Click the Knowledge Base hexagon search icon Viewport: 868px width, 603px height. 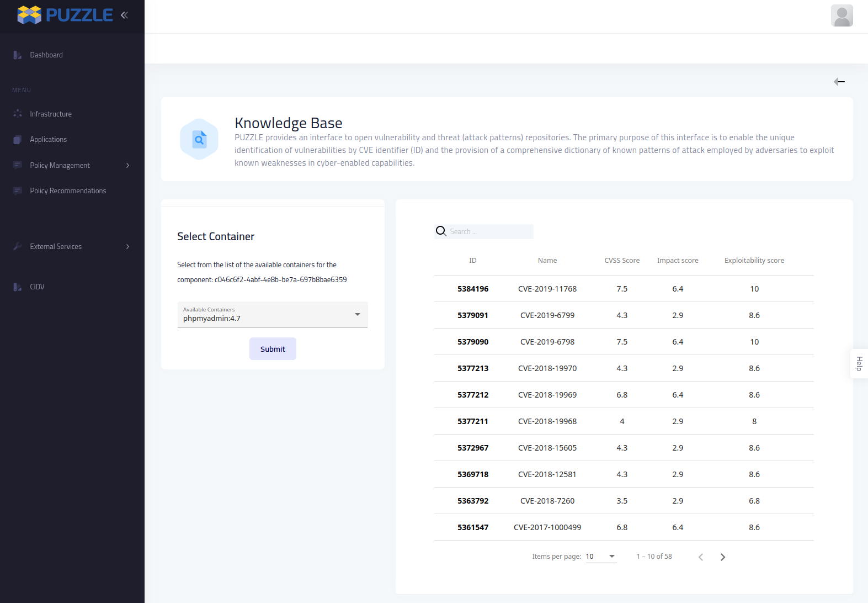tap(199, 139)
